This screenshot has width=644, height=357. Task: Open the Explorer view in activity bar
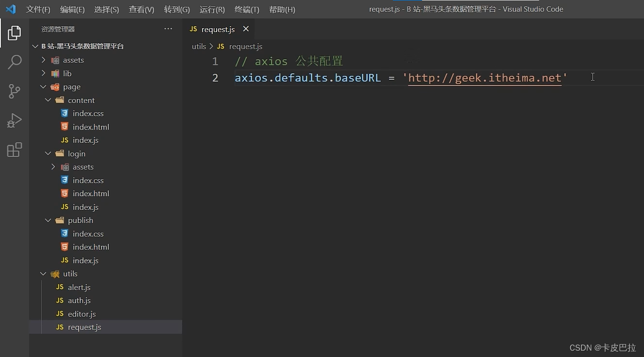(x=15, y=33)
